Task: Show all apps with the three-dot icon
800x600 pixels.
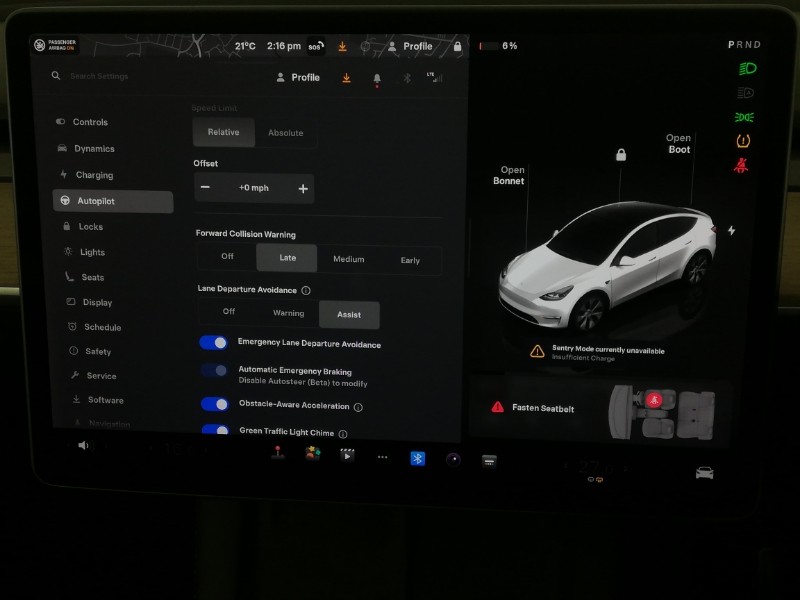Action: pos(382,457)
